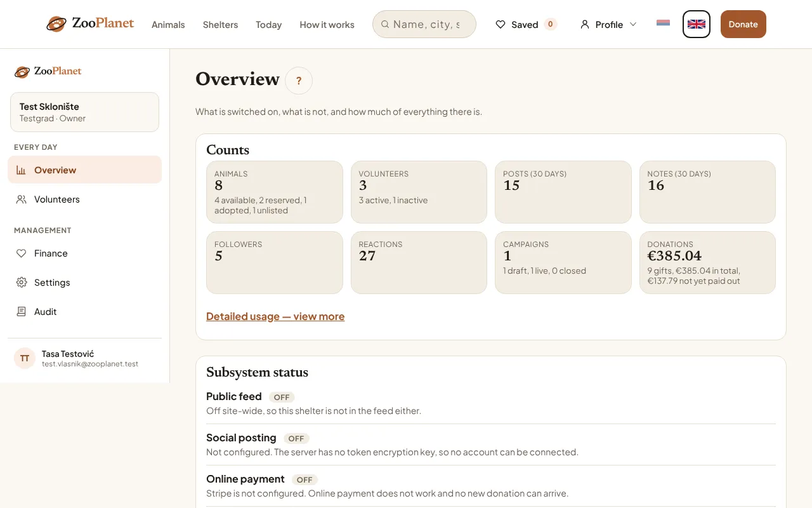Open Audit in the sidebar
Viewport: 812px width, 508px height.
(84, 311)
